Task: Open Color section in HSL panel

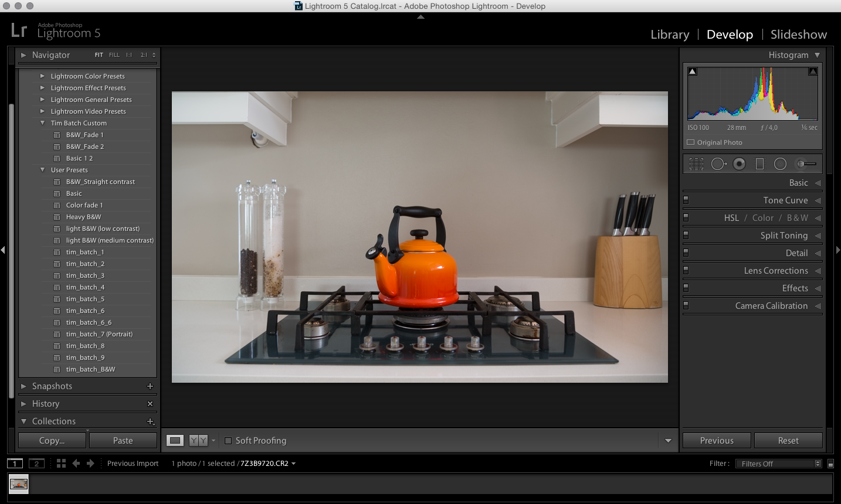Action: (763, 218)
